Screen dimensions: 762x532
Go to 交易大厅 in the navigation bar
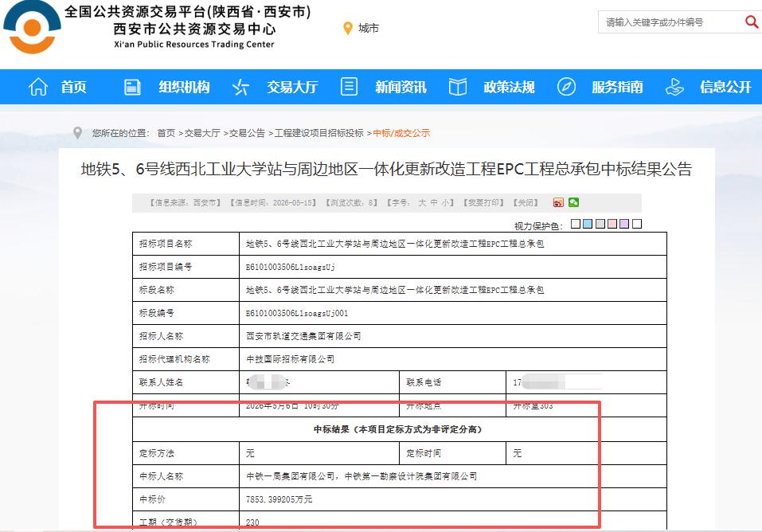point(292,87)
